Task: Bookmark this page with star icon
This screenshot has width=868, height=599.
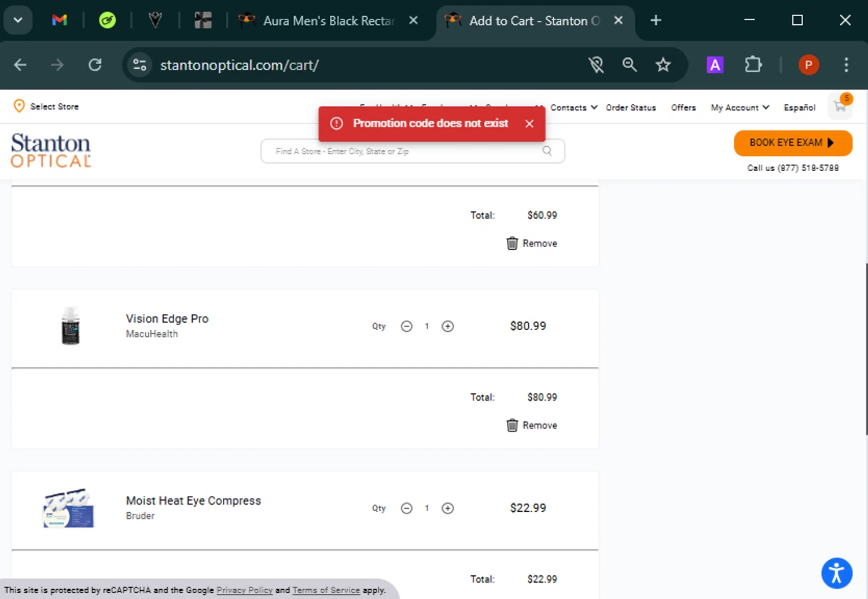Action: (663, 65)
